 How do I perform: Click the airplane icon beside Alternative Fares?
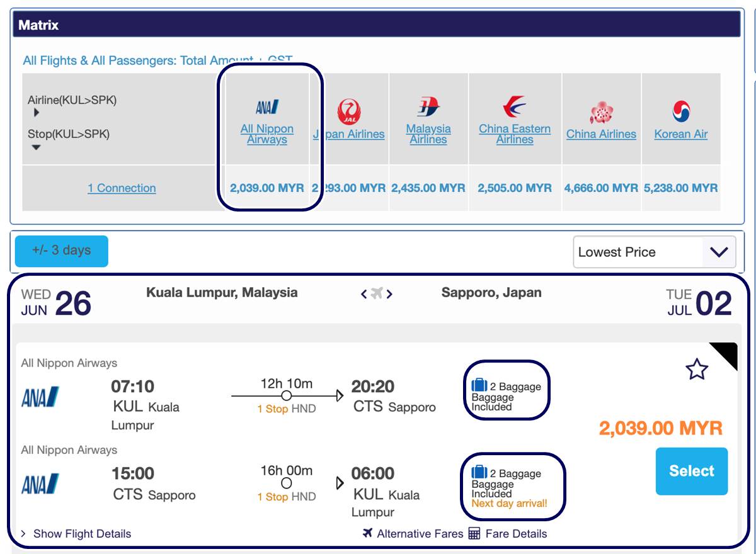368,533
